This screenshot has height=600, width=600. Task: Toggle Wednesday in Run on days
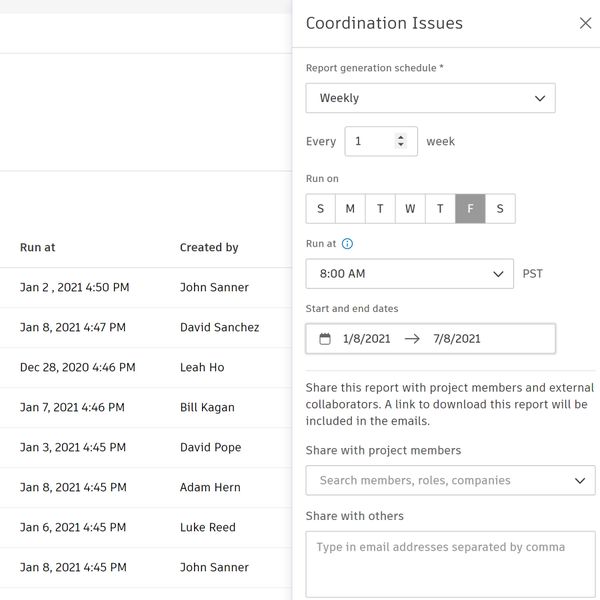[x=410, y=209]
